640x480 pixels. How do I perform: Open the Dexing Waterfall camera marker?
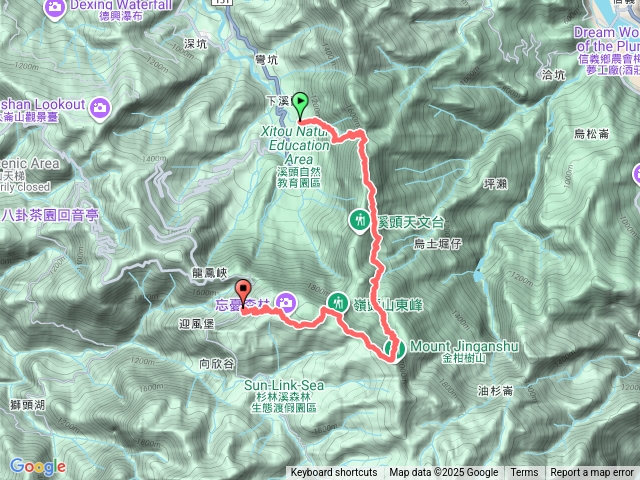click(x=55, y=8)
